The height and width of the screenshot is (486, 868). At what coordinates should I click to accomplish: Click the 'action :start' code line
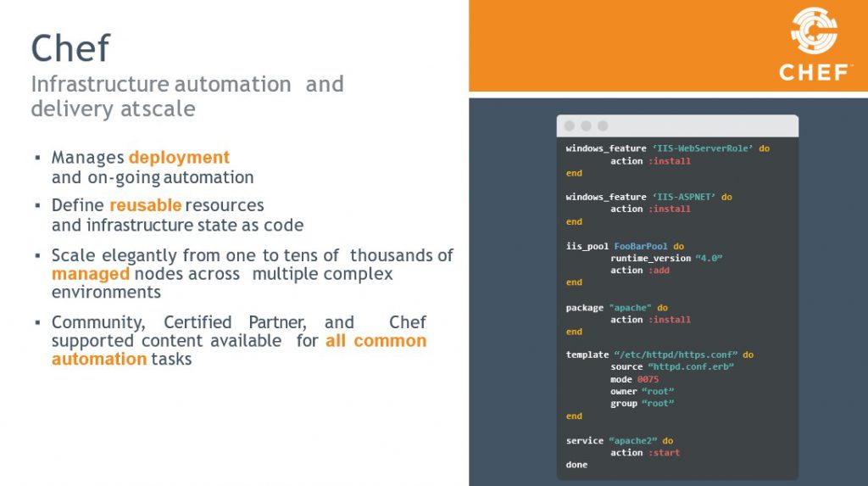[644, 453]
